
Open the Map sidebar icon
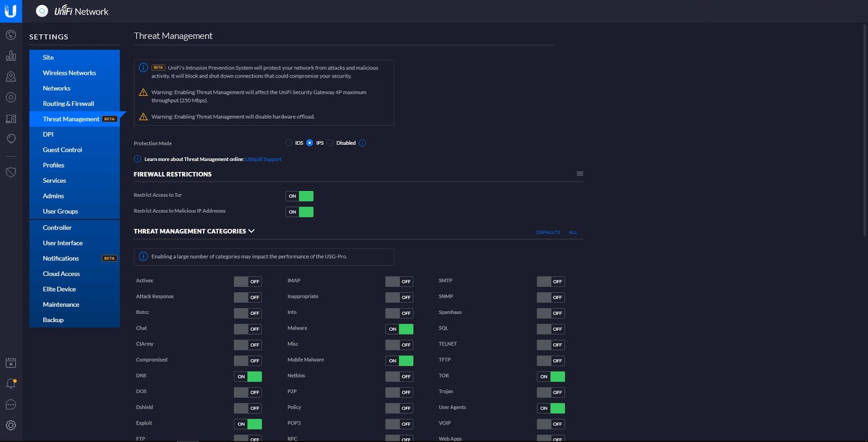pyautogui.click(x=11, y=76)
